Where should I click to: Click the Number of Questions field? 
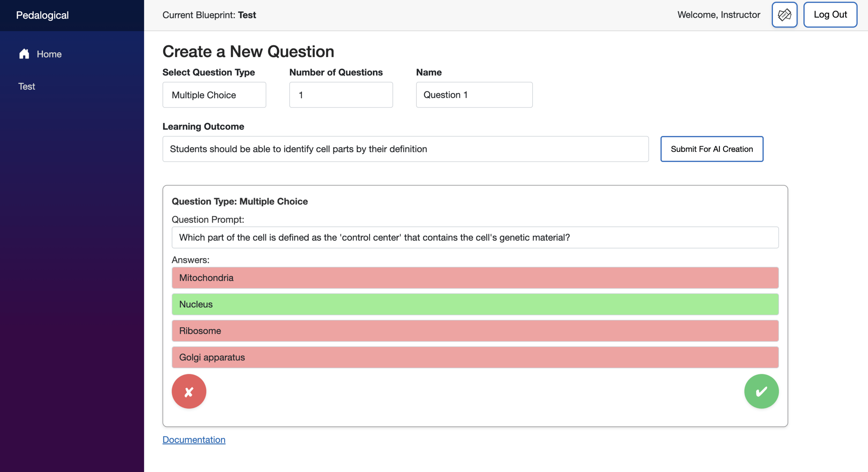coord(341,95)
